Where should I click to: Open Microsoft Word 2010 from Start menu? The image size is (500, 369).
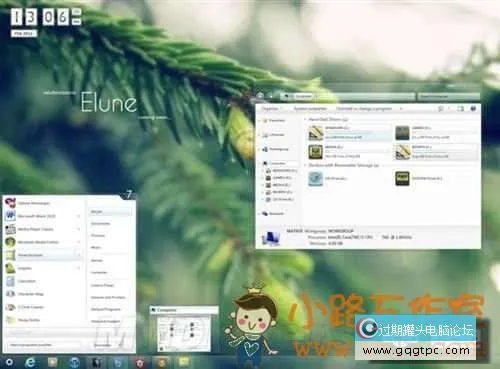tap(43, 216)
